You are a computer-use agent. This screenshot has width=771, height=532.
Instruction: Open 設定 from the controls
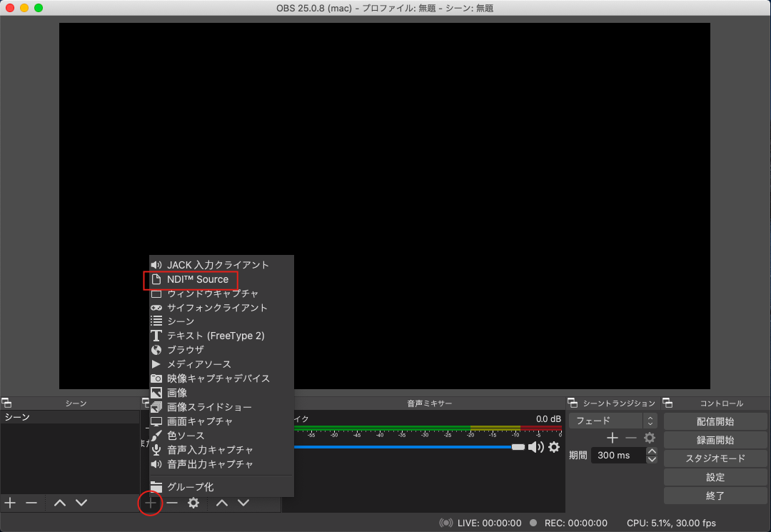715,478
